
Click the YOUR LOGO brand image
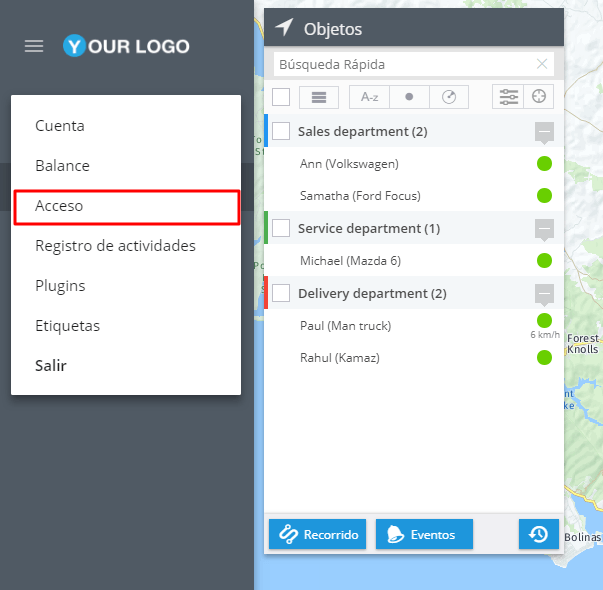(x=126, y=46)
